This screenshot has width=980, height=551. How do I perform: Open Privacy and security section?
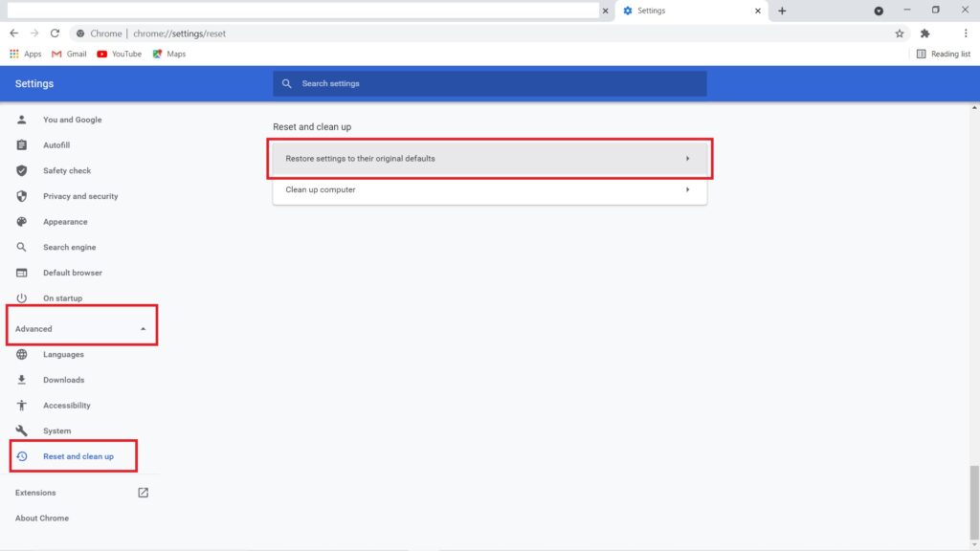click(80, 196)
